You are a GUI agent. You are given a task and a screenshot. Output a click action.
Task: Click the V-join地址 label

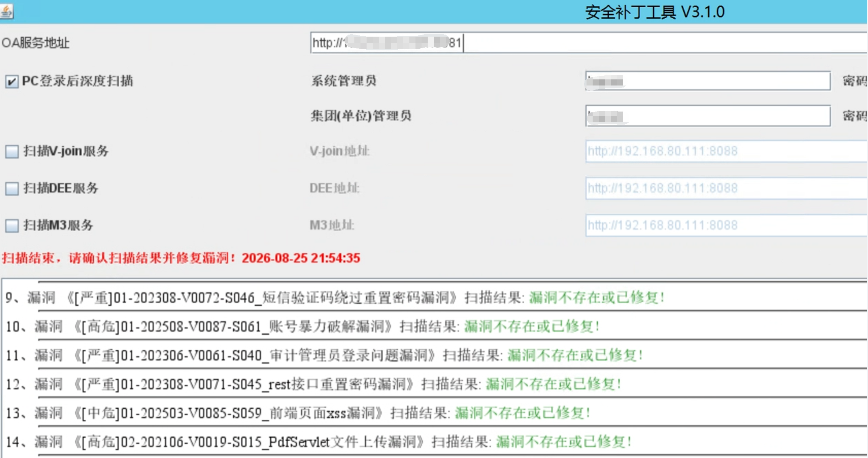pyautogui.click(x=340, y=151)
